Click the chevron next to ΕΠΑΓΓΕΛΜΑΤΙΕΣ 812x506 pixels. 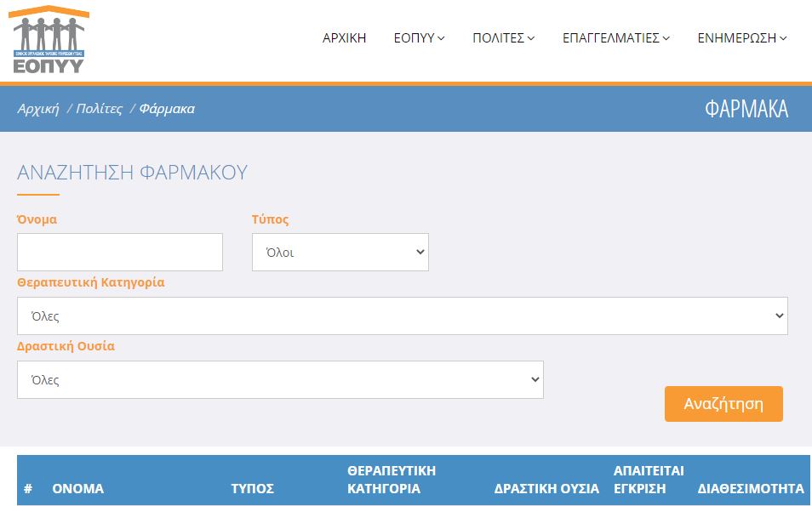(x=666, y=38)
